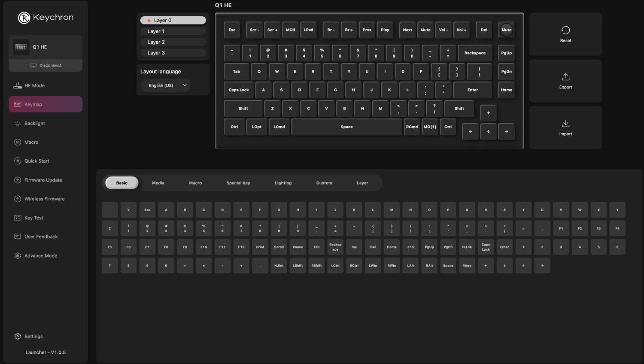Switch to the Media keycode tab

click(158, 183)
